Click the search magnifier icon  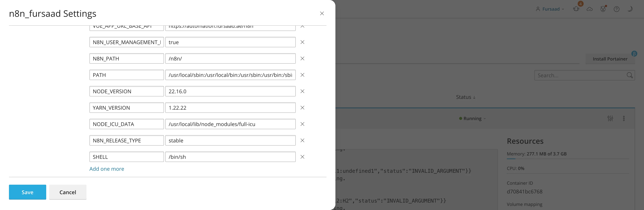click(x=629, y=75)
